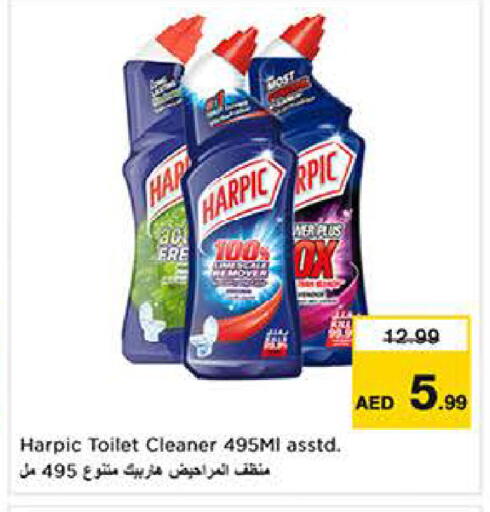Click the 10X Power Plus label
The width and height of the screenshot is (490, 512).
coord(320,253)
